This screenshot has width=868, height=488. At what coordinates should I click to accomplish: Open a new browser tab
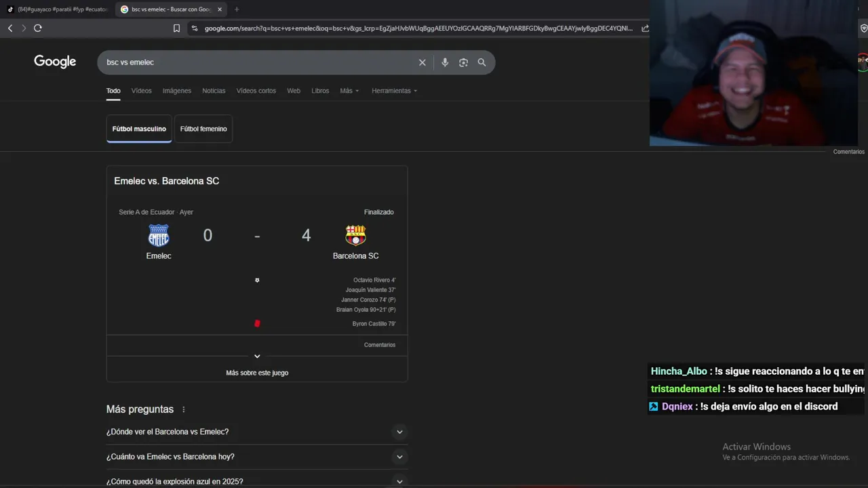(x=237, y=9)
